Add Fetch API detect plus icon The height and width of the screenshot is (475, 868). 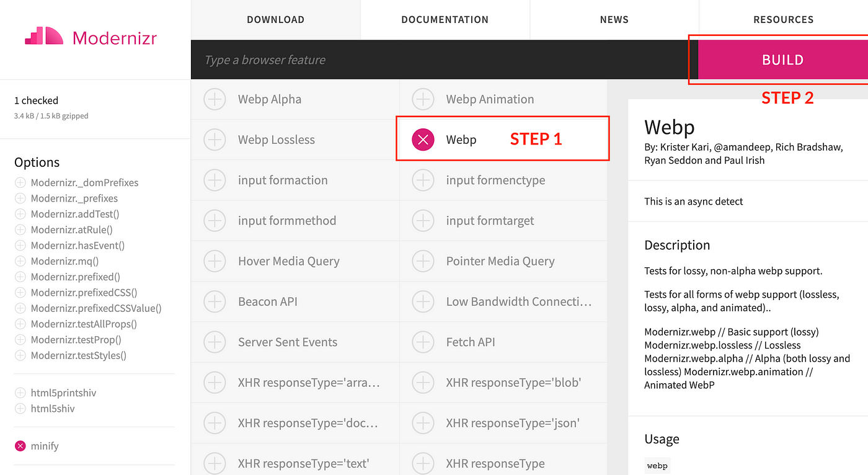click(x=423, y=342)
